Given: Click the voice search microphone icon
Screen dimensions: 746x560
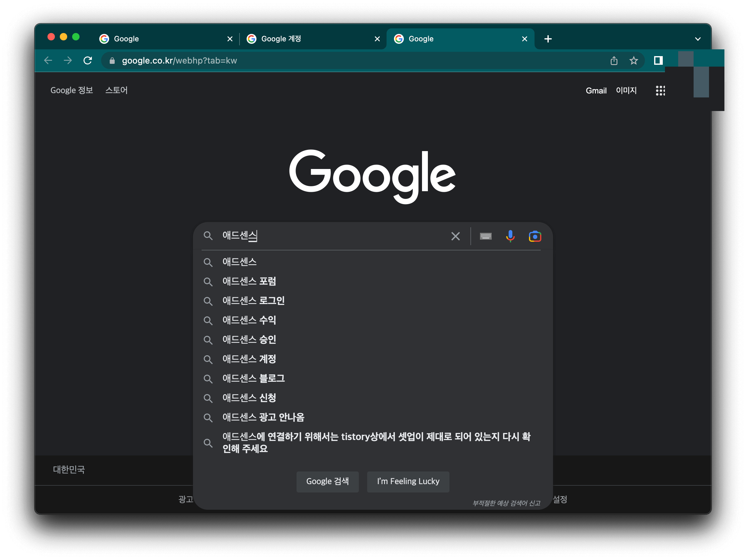Looking at the screenshot, I should [510, 236].
